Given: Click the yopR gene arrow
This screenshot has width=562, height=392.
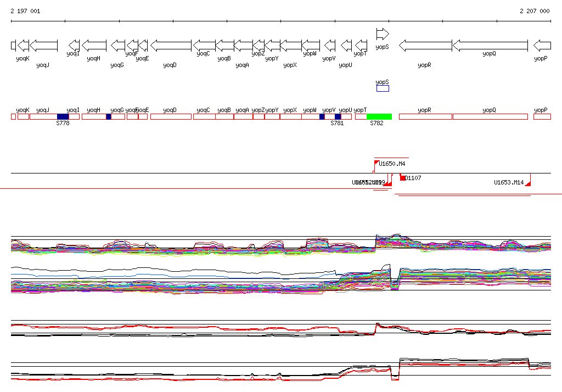Looking at the screenshot, I should click(425, 46).
